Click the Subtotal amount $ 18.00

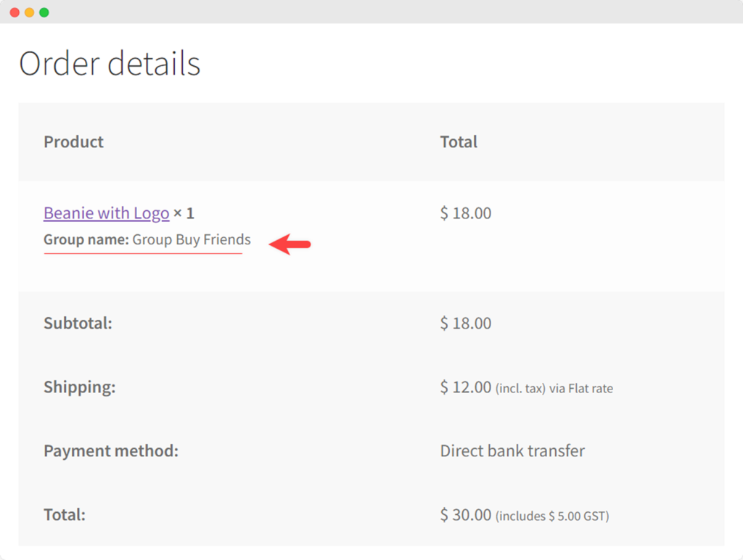[x=465, y=324]
